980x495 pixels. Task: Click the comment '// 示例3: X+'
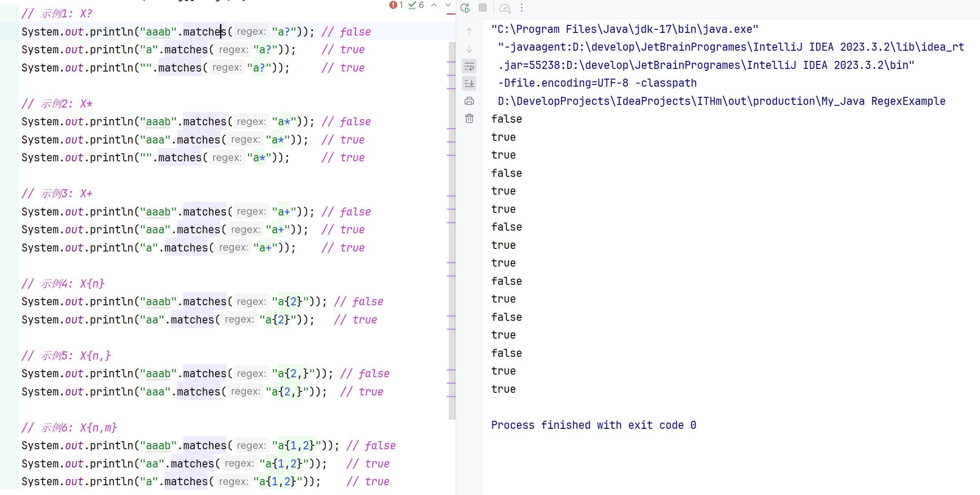click(57, 193)
